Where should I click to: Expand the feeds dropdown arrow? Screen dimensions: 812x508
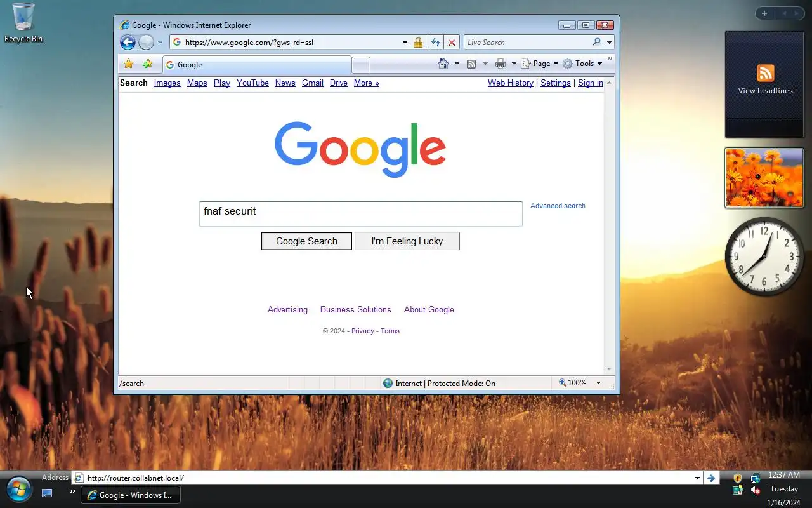tap(485, 63)
